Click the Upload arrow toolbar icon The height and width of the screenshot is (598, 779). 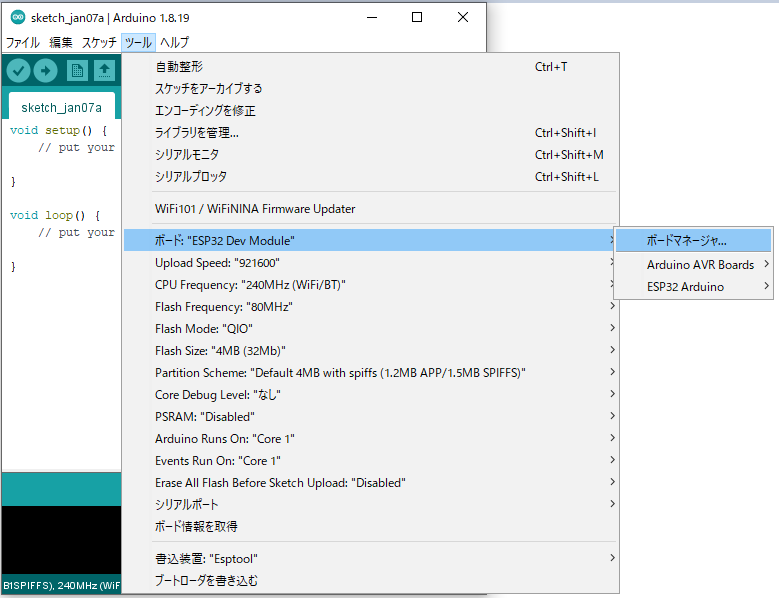click(46, 71)
